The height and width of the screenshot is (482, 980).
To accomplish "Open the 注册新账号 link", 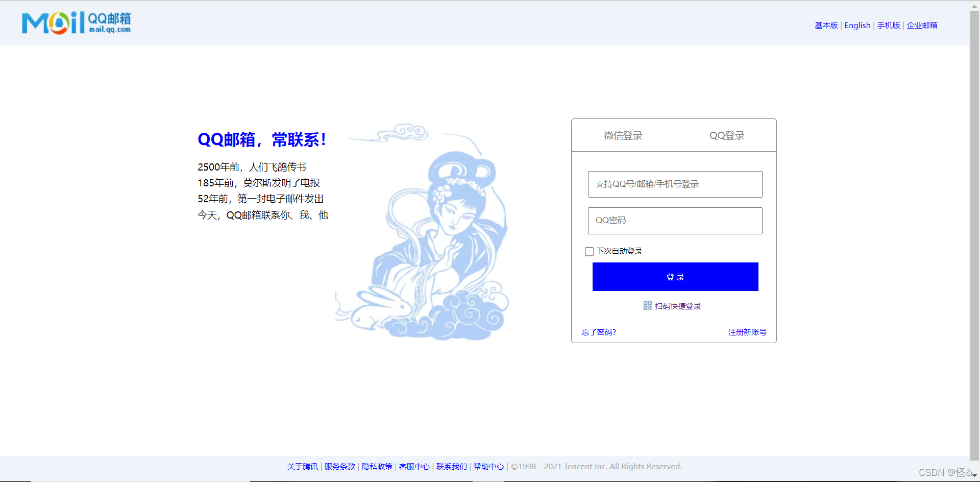I will pos(747,332).
